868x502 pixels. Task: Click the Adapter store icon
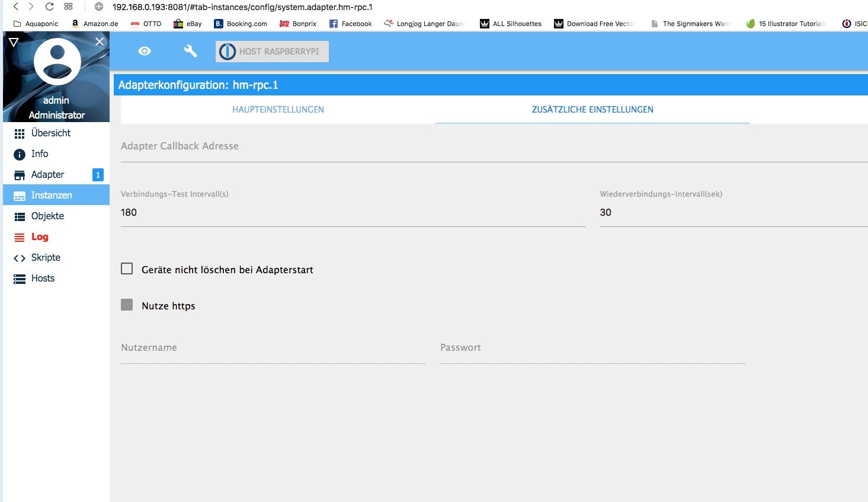tap(20, 175)
